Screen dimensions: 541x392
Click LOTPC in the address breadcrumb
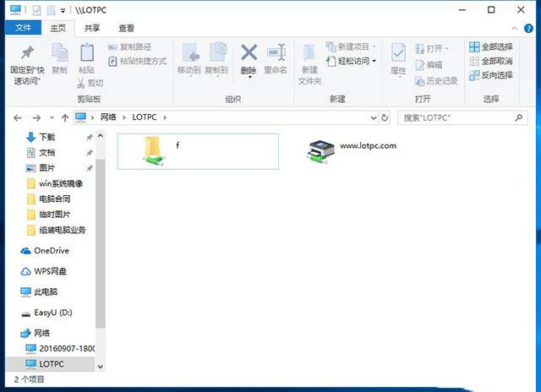(x=145, y=117)
